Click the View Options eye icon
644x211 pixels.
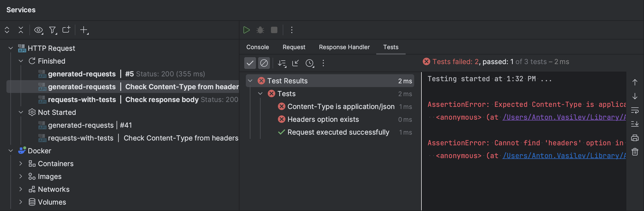coord(38,30)
